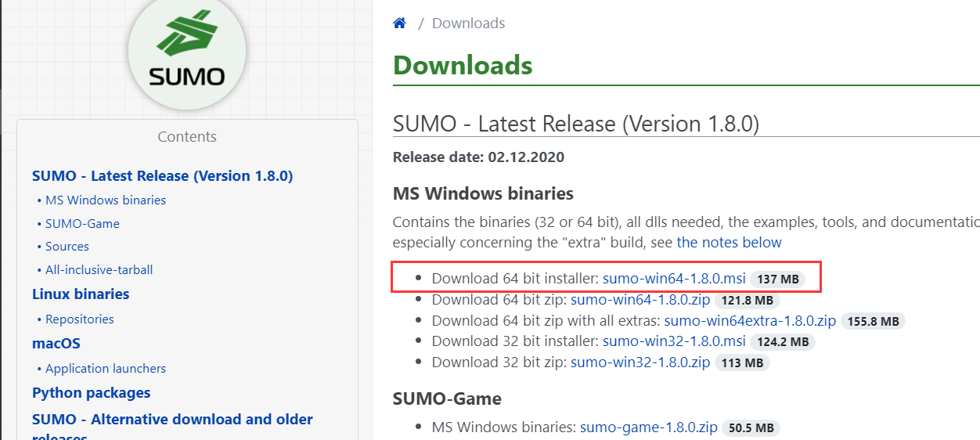This screenshot has width=980, height=440.
Task: Download sumo-game-1.8.0.zip binaries
Action: (x=649, y=427)
